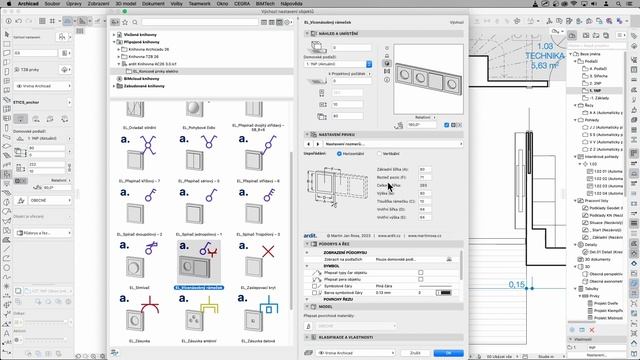Screen dimensions: 640x360
Task: Collapse the PŮDORYS A ŘEZ panel
Action: 307,244
